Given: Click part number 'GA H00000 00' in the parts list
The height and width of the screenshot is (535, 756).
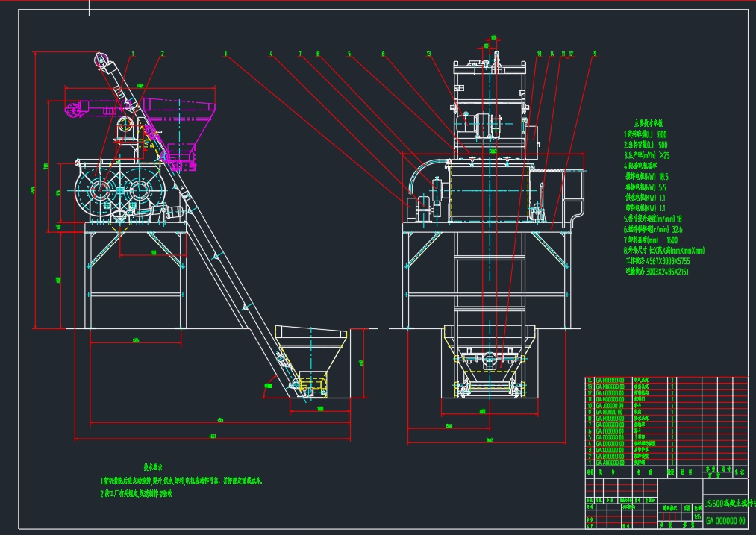Looking at the screenshot, I should pos(610,419).
